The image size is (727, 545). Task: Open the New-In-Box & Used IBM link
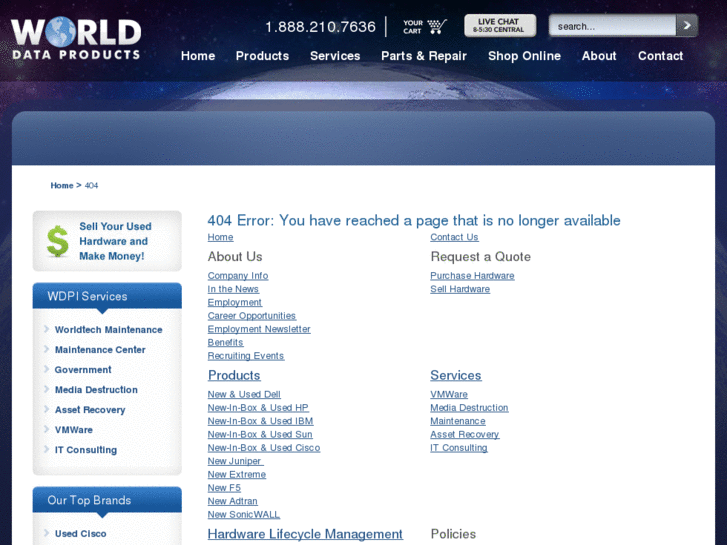[x=261, y=421]
